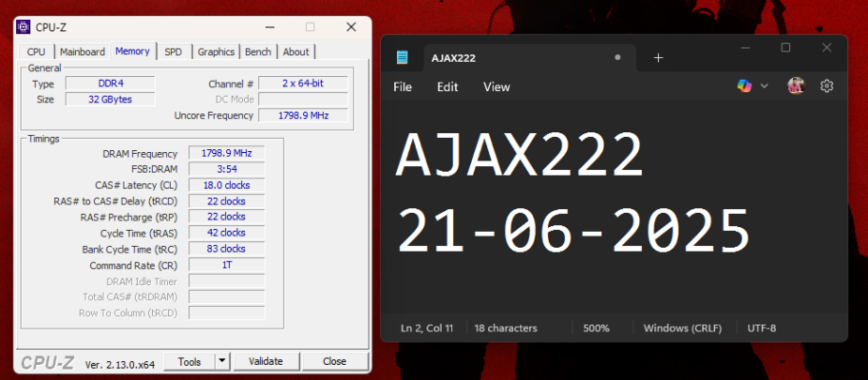
Task: Click the 21-06-2025 date line in Notepad
Action: (x=574, y=231)
